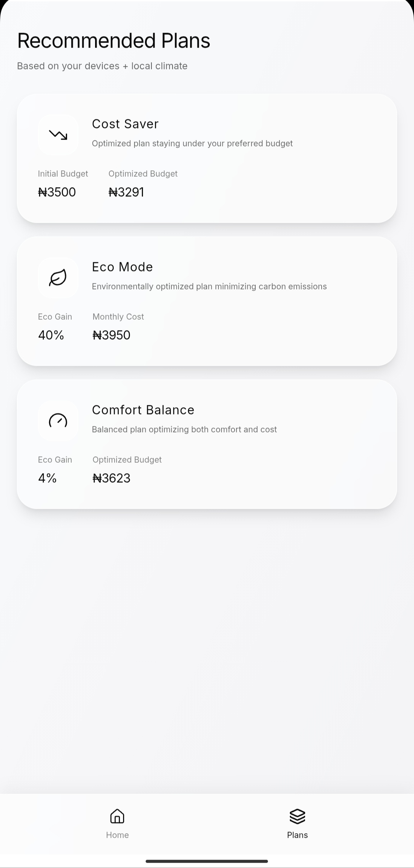Click the Eco Mode leaf icon
The width and height of the screenshot is (414, 868).
pyautogui.click(x=58, y=278)
